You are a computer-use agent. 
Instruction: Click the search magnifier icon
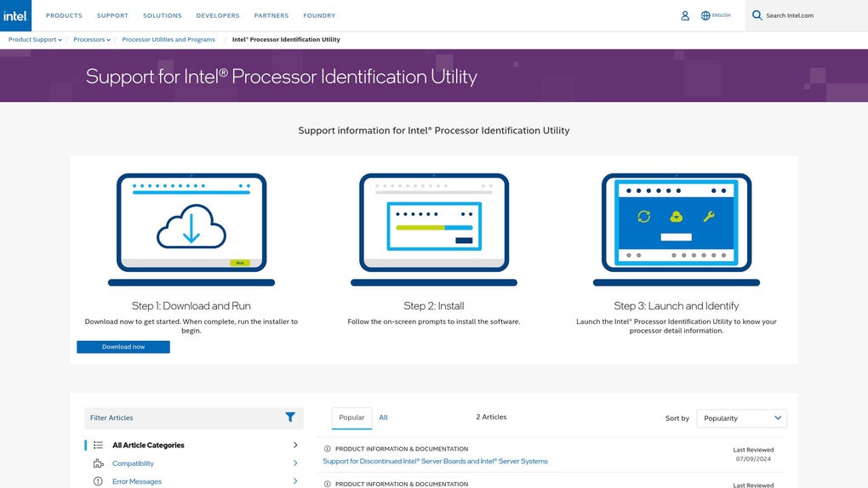(x=757, y=15)
